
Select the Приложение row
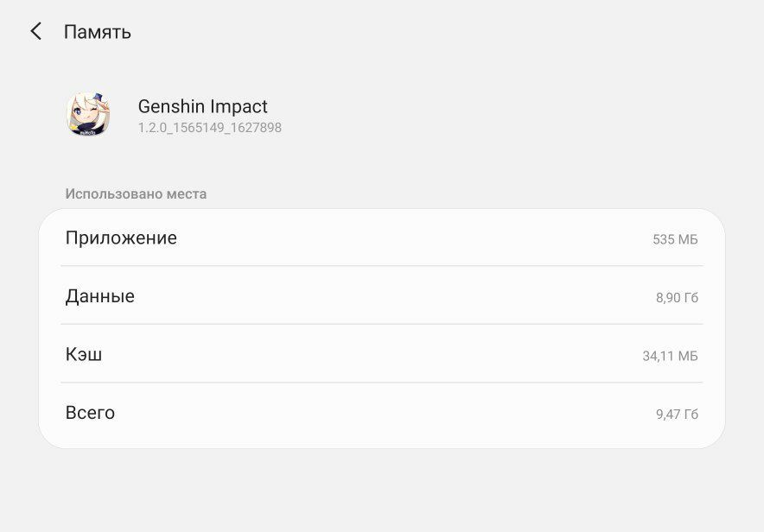(382, 237)
